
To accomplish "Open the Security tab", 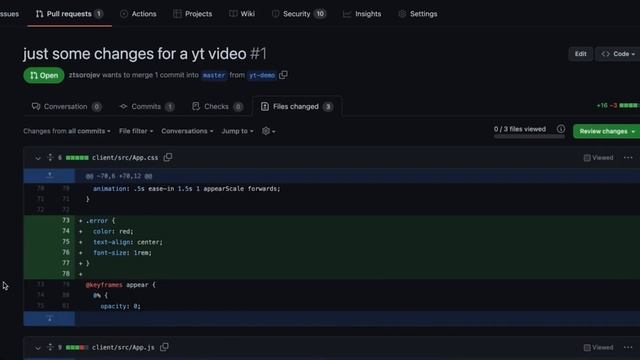I will [299, 14].
